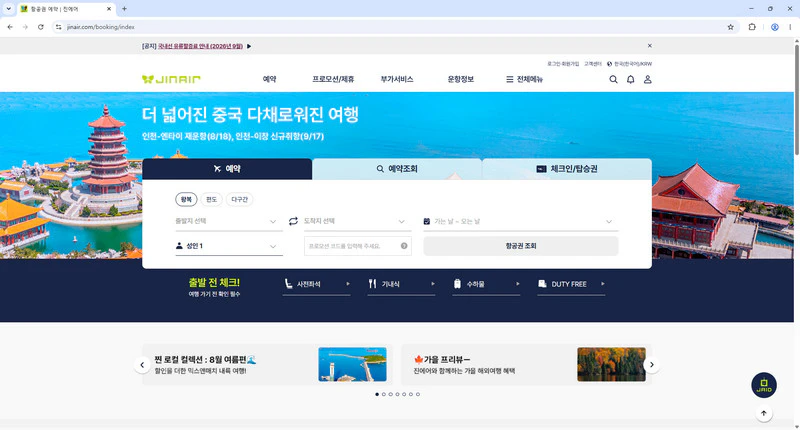Open the 사전좌석 pre-departure link
This screenshot has height=430, width=800.
click(316, 284)
